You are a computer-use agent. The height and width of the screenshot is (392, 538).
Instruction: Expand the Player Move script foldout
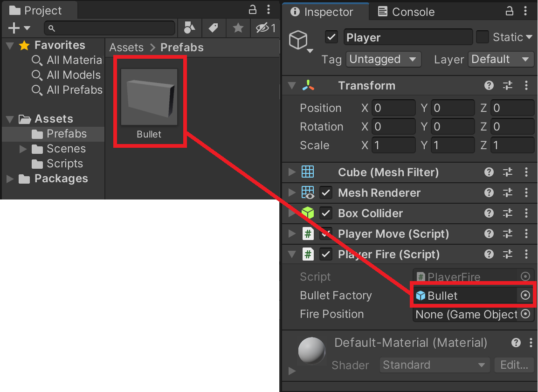pyautogui.click(x=292, y=234)
